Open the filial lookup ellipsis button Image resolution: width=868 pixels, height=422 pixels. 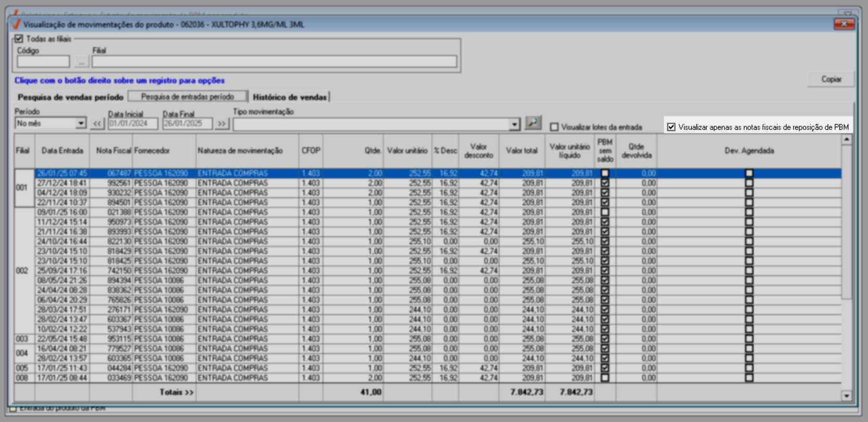point(81,62)
